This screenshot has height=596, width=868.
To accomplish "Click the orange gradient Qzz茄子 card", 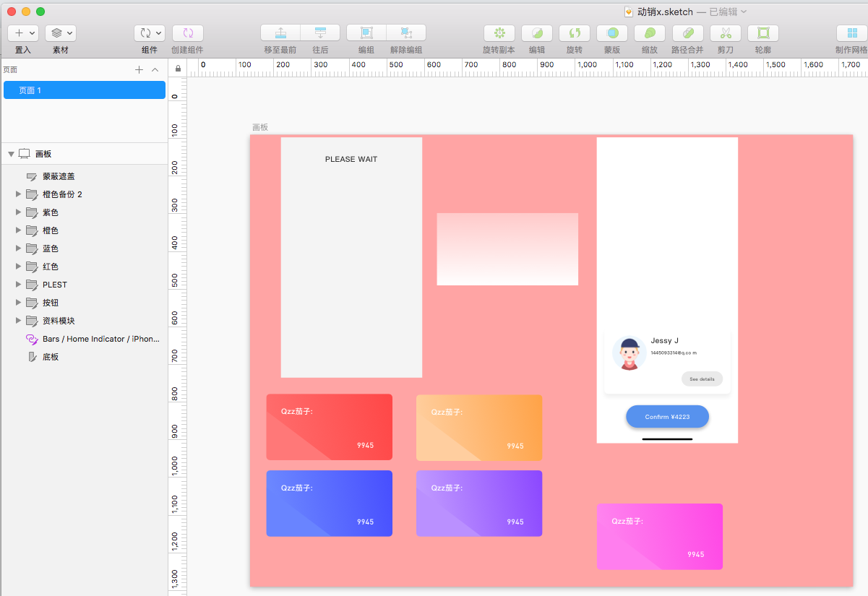I will point(479,427).
